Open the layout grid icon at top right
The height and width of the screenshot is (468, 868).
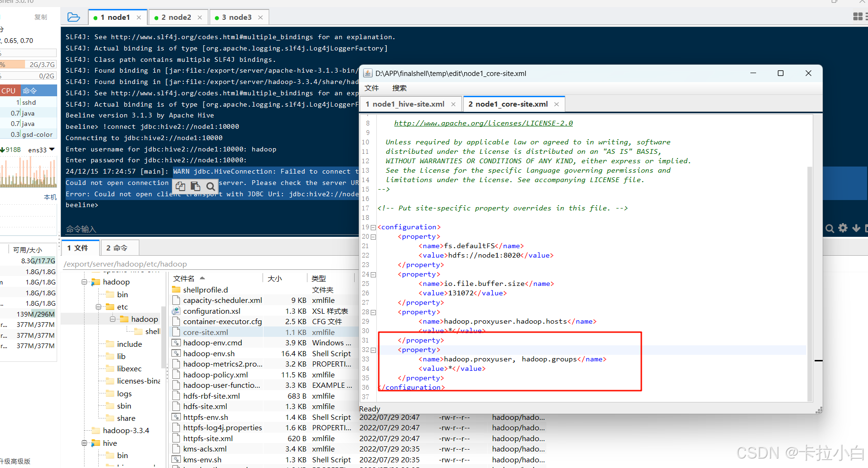coord(858,17)
